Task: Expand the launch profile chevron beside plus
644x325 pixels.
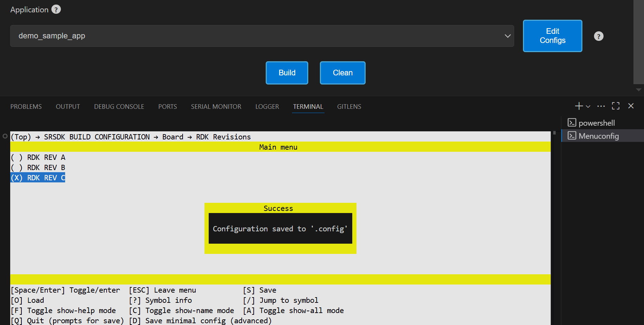Action: pyautogui.click(x=588, y=106)
